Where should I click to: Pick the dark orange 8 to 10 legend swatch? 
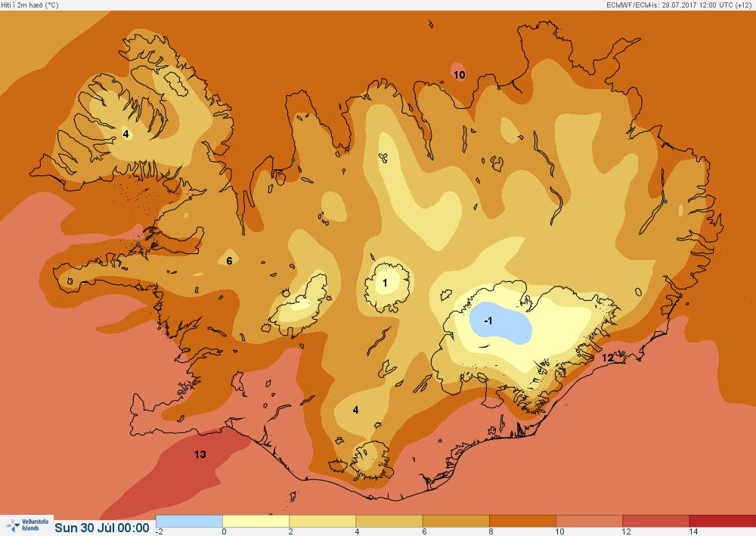[522, 521]
